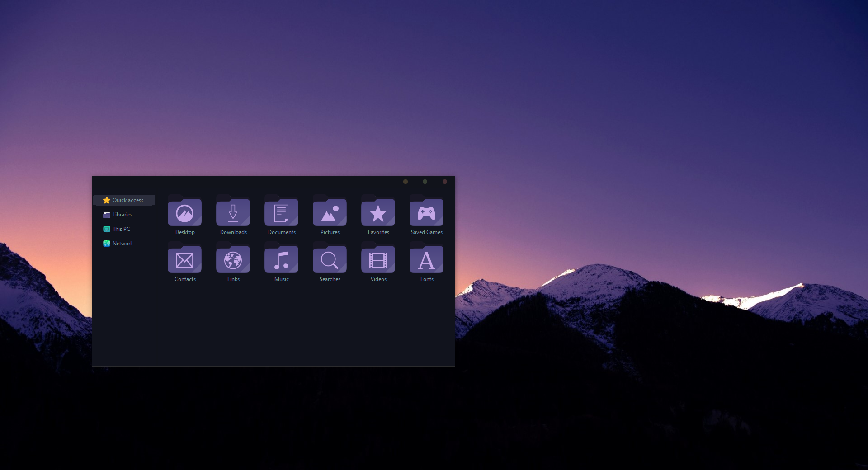Open This PC from the sidebar
This screenshot has width=868, height=470.
(x=121, y=229)
